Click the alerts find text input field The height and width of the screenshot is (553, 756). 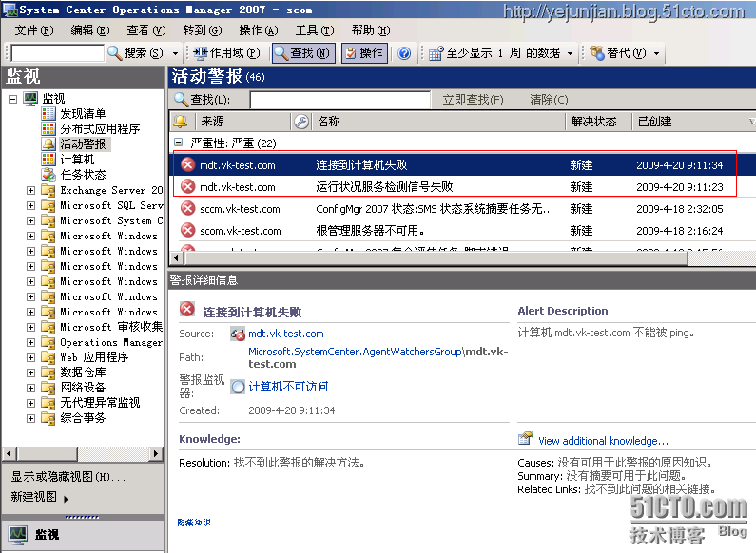tap(339, 100)
